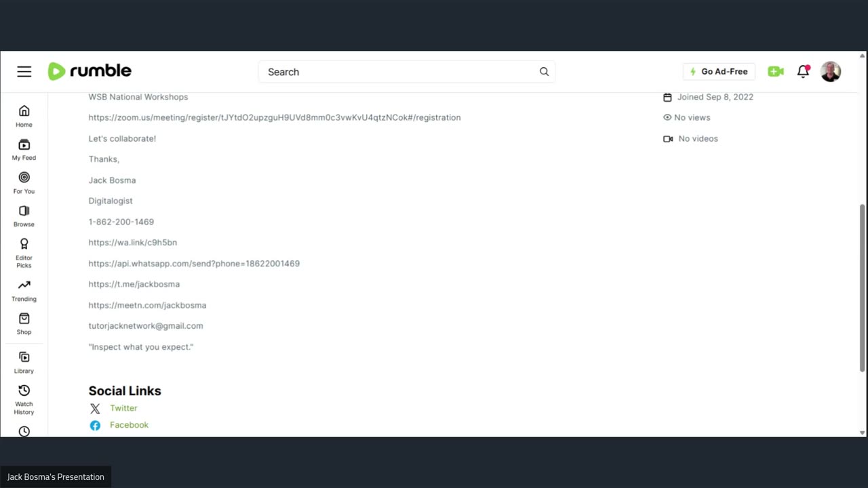
Task: Open Trending in sidebar
Action: [x=24, y=291]
